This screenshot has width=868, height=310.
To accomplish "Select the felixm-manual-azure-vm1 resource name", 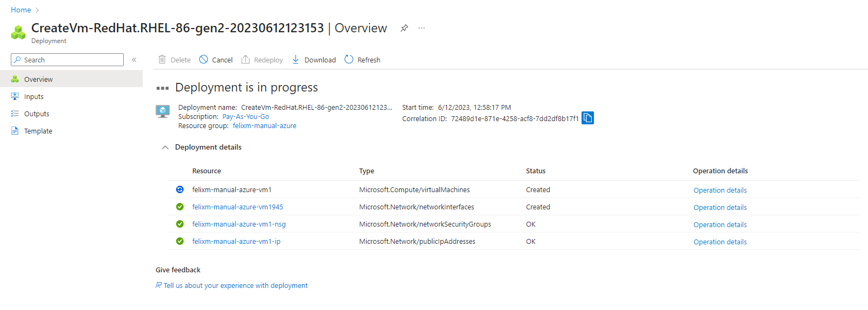I will [232, 189].
